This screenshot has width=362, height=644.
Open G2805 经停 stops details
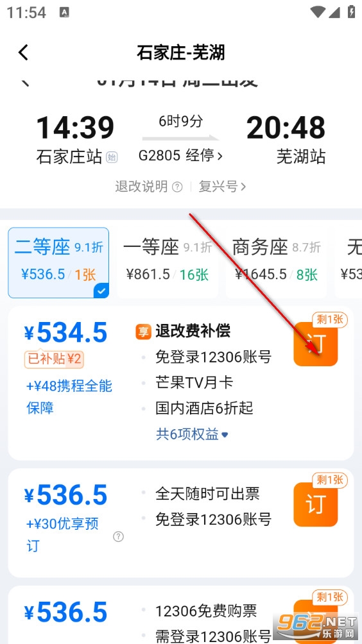pos(180,155)
